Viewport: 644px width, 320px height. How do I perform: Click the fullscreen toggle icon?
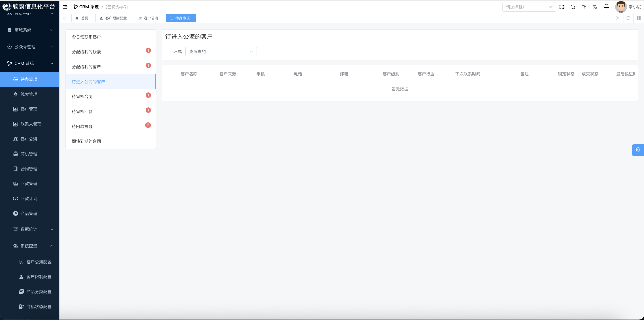click(x=561, y=7)
